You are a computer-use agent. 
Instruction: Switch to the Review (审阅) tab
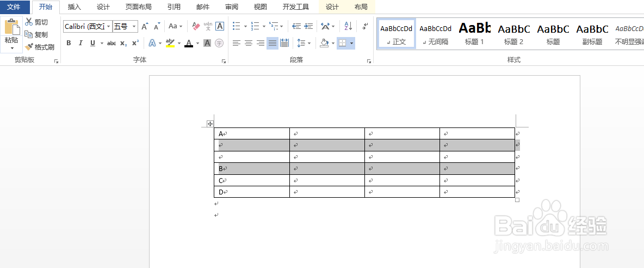[x=231, y=7]
